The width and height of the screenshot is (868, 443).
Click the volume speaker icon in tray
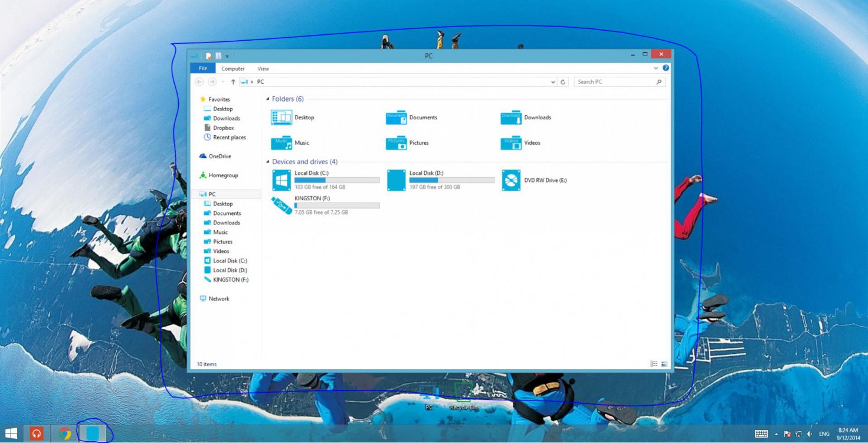point(809,434)
